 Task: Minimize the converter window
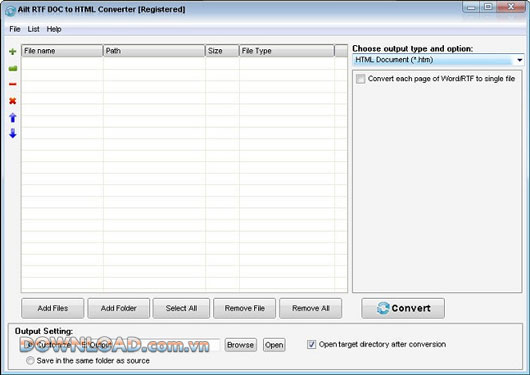[472, 7]
